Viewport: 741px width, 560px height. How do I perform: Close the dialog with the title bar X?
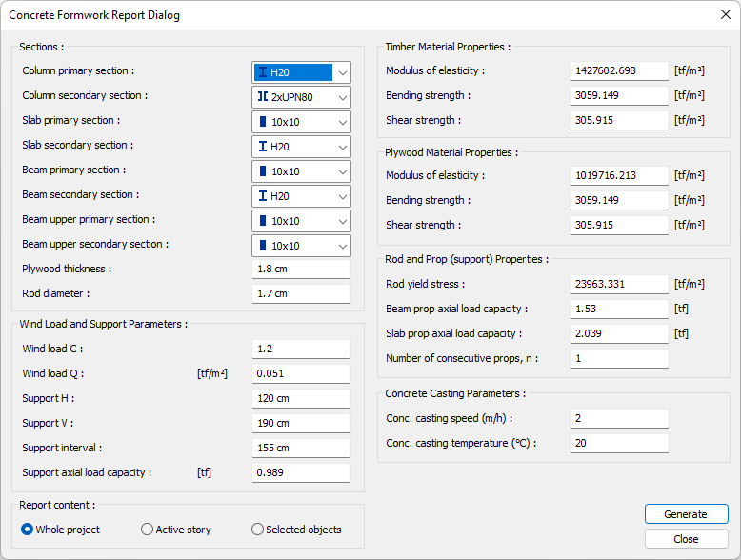click(724, 14)
